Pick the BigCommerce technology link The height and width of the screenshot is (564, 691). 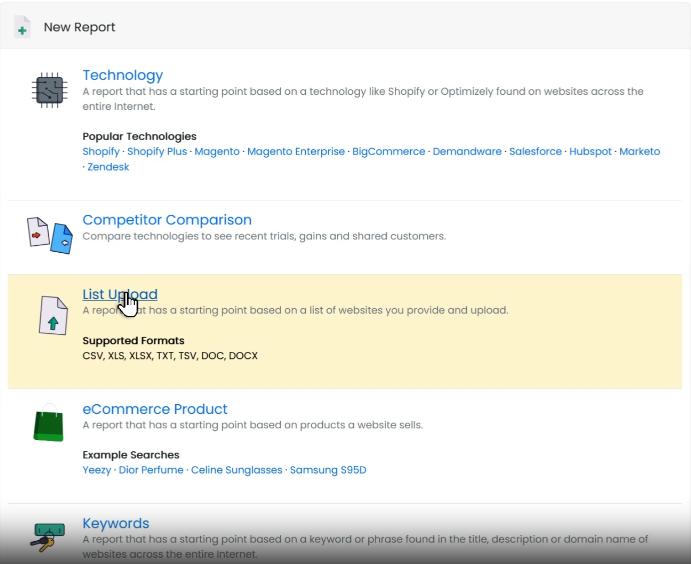pyautogui.click(x=389, y=152)
